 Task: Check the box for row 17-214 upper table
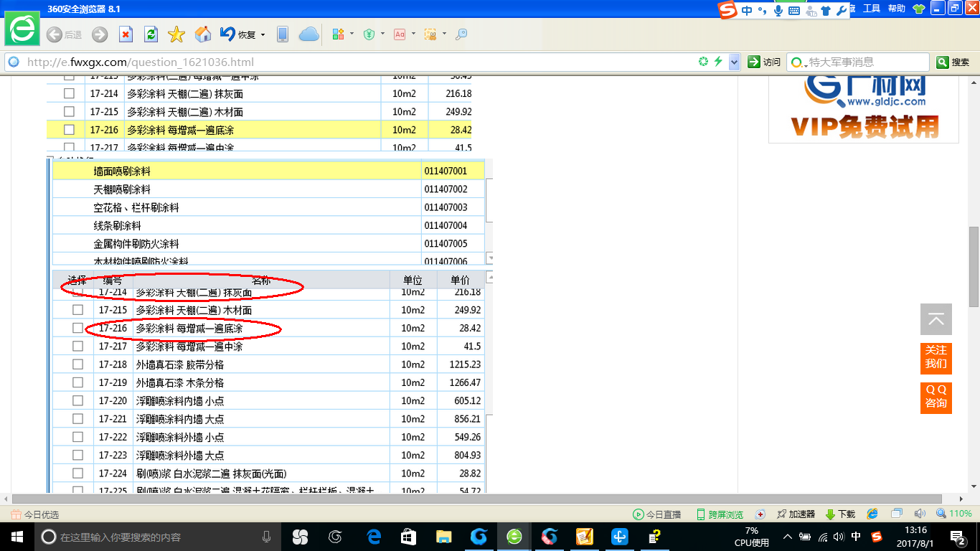pos(69,93)
